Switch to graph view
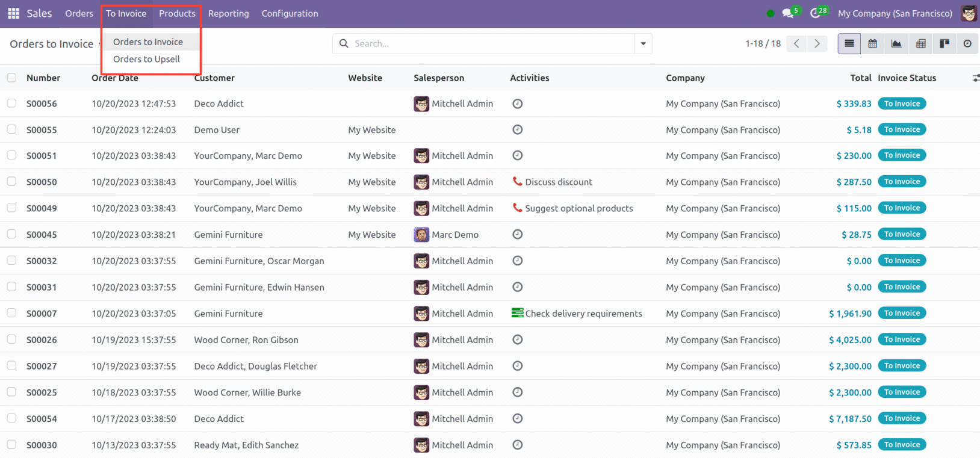980x458 pixels. point(896,44)
